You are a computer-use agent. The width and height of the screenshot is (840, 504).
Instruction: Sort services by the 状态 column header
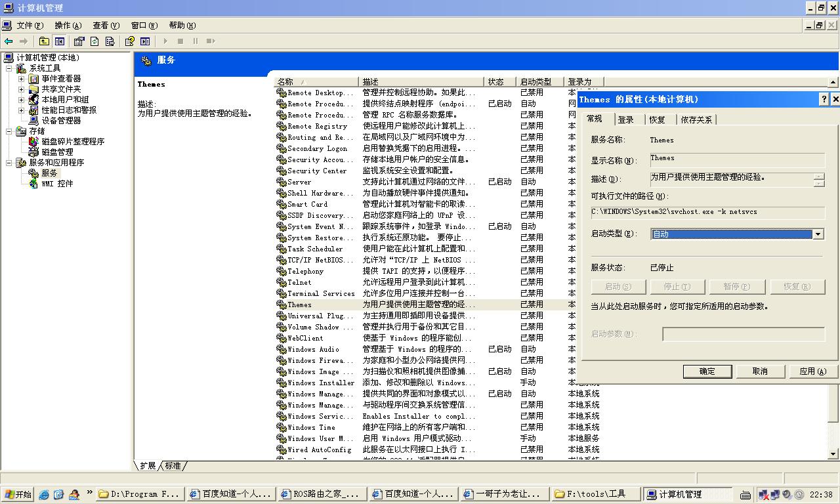(501, 82)
